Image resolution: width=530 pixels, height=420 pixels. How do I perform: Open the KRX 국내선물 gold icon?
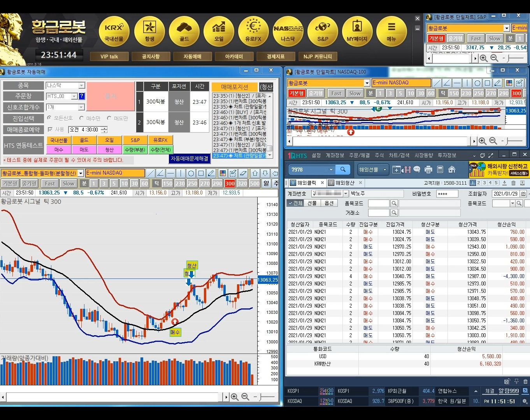click(114, 32)
